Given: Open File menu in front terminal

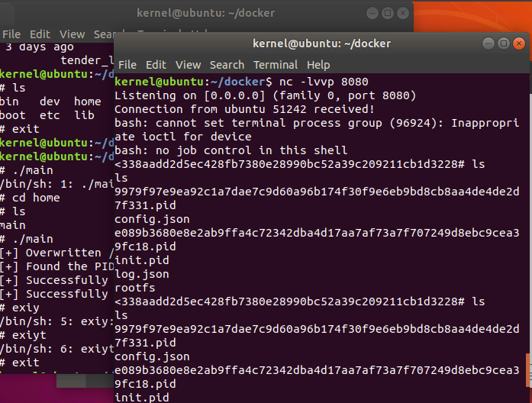Looking at the screenshot, I should coord(127,65).
